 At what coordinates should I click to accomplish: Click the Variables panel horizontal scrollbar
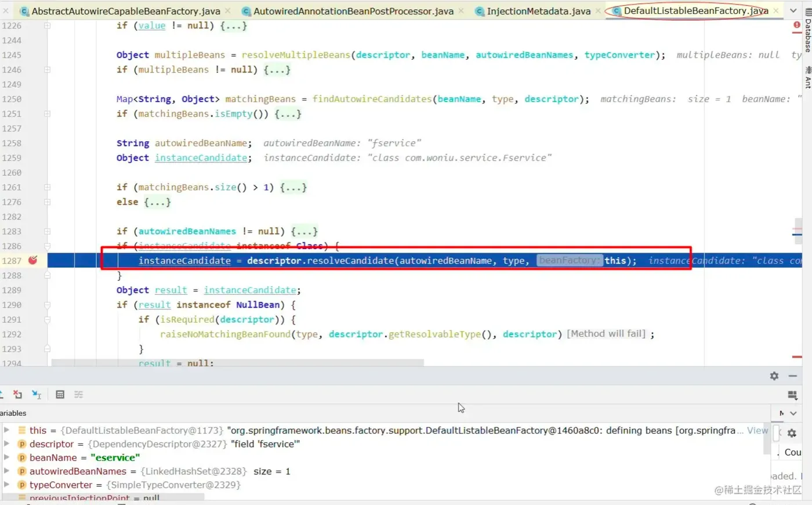[x=102, y=497]
